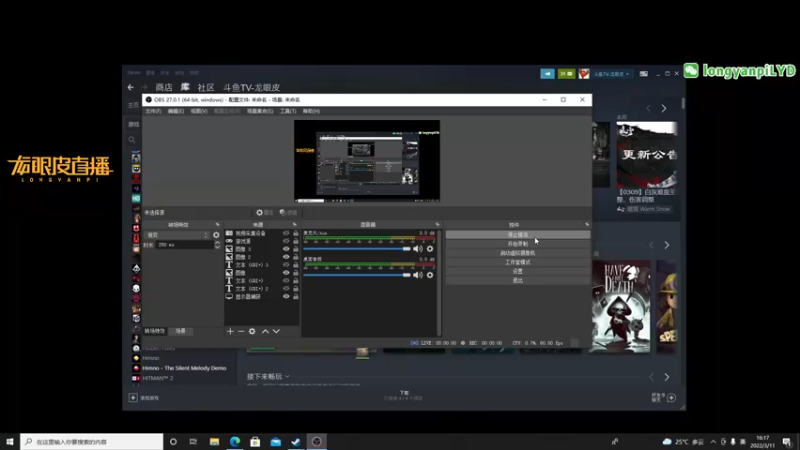
Task: Open Steam announcements megaphone button
Action: point(547,74)
